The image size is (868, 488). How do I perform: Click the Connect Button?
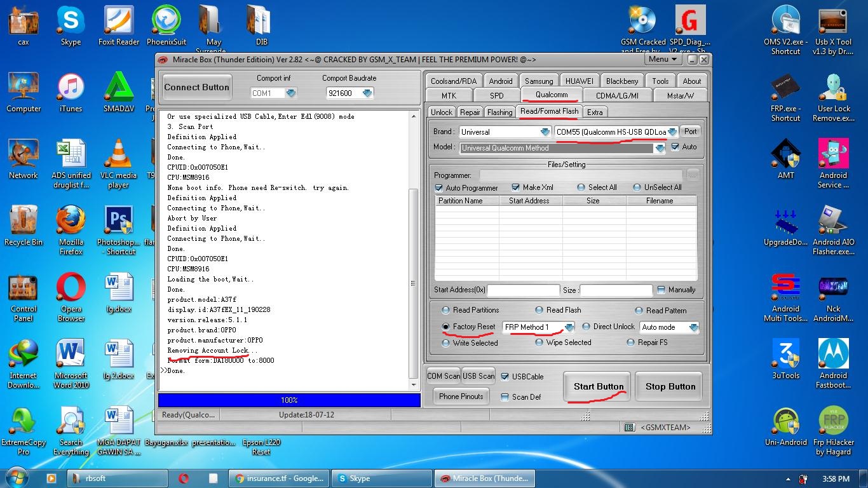pos(197,88)
